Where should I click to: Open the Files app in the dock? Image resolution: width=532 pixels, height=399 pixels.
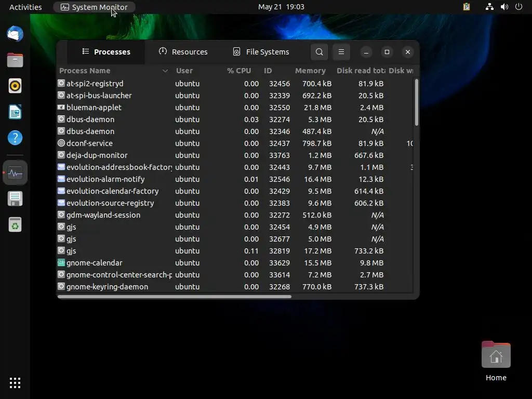15,60
